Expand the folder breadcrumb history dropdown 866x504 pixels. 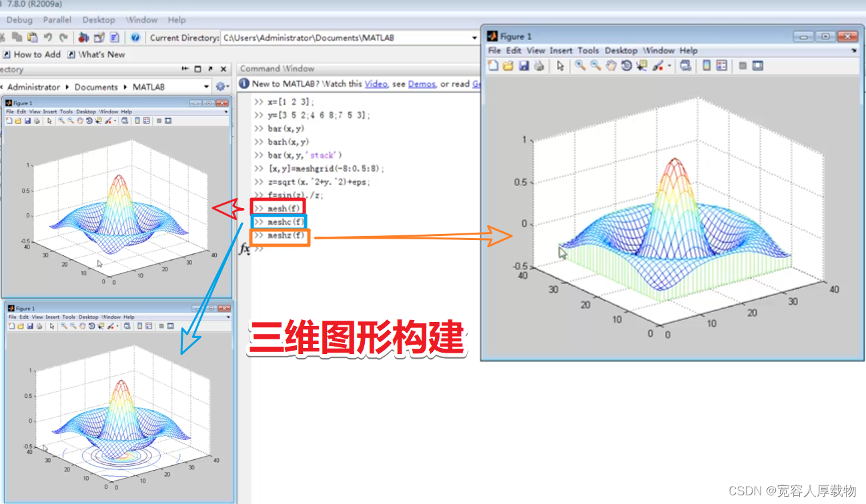[206, 87]
